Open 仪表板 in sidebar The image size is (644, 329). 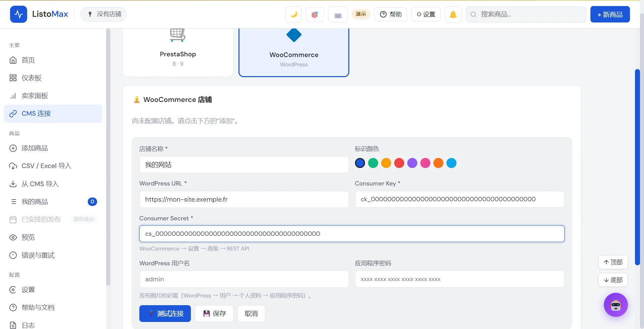(53, 78)
